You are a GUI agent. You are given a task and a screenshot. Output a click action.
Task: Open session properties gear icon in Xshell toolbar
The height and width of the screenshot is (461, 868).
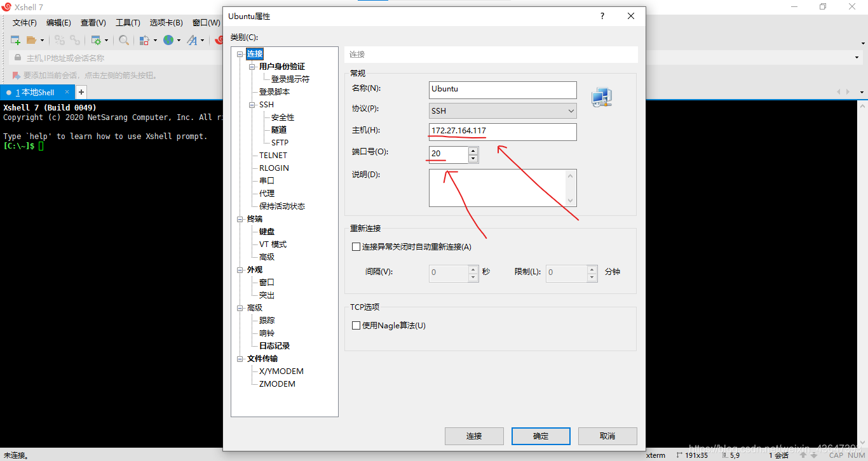coord(96,40)
